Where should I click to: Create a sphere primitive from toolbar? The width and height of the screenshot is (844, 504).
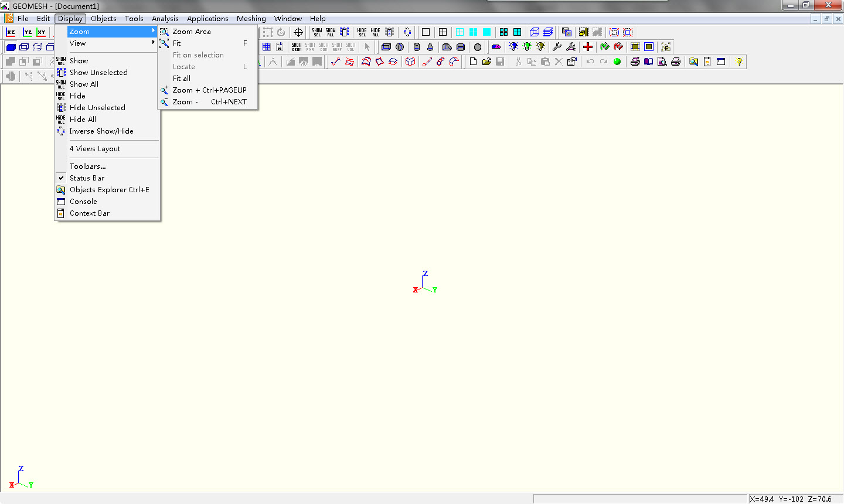[x=400, y=47]
